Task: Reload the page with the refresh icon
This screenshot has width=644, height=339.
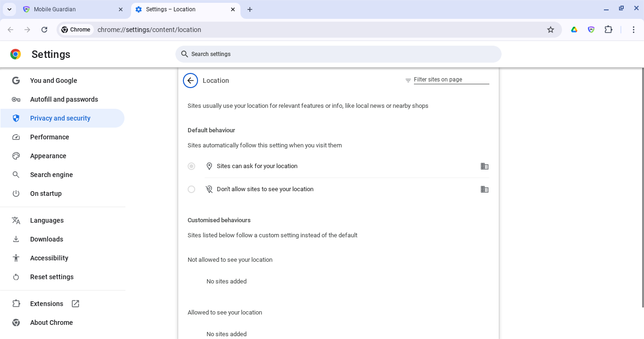Action: tap(44, 30)
